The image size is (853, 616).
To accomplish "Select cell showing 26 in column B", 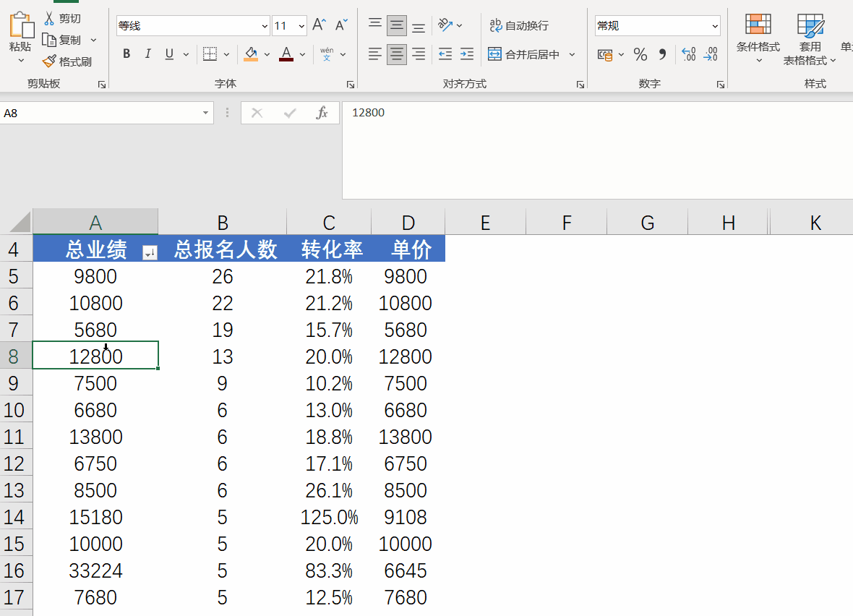I will [223, 276].
